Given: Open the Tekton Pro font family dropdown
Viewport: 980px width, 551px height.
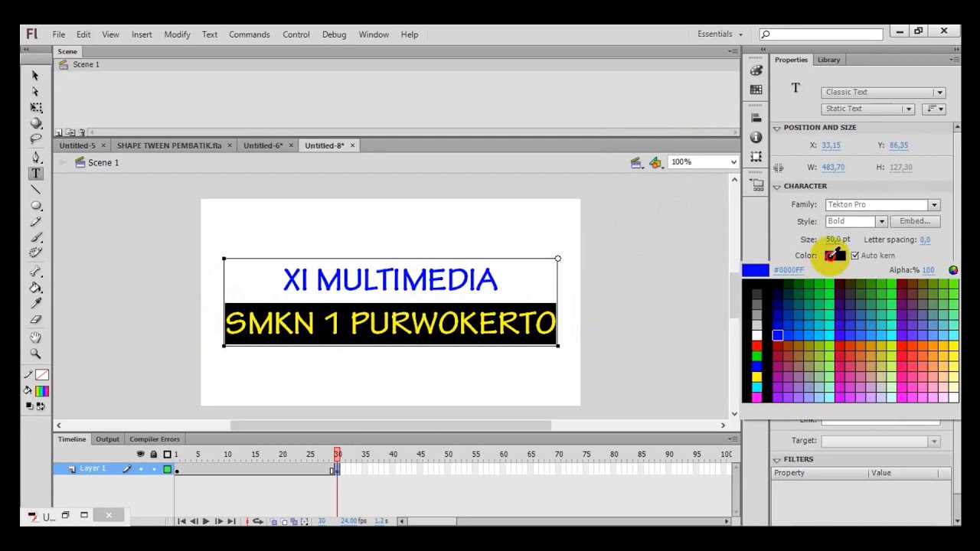Looking at the screenshot, I should coord(882,204).
